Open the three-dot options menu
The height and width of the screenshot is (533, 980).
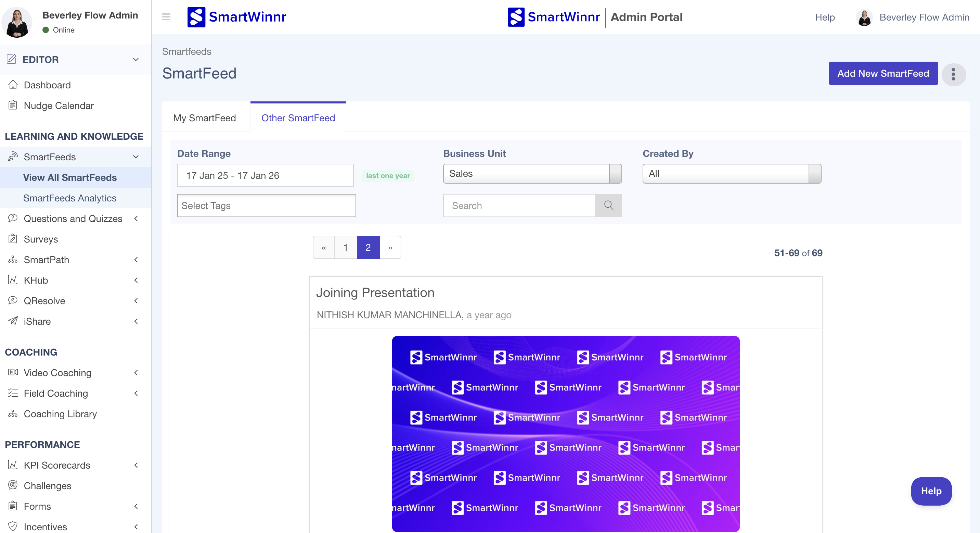pyautogui.click(x=953, y=74)
